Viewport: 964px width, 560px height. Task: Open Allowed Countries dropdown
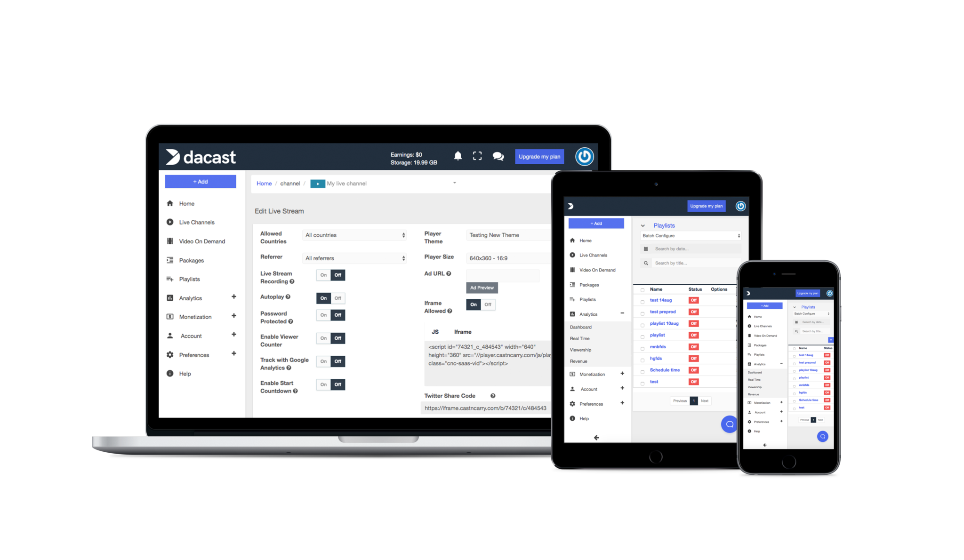click(x=353, y=235)
